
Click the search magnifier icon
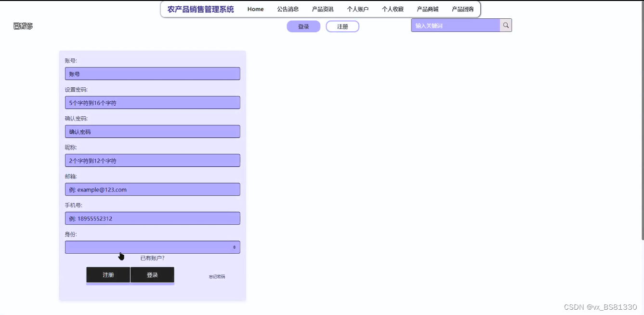pyautogui.click(x=506, y=26)
